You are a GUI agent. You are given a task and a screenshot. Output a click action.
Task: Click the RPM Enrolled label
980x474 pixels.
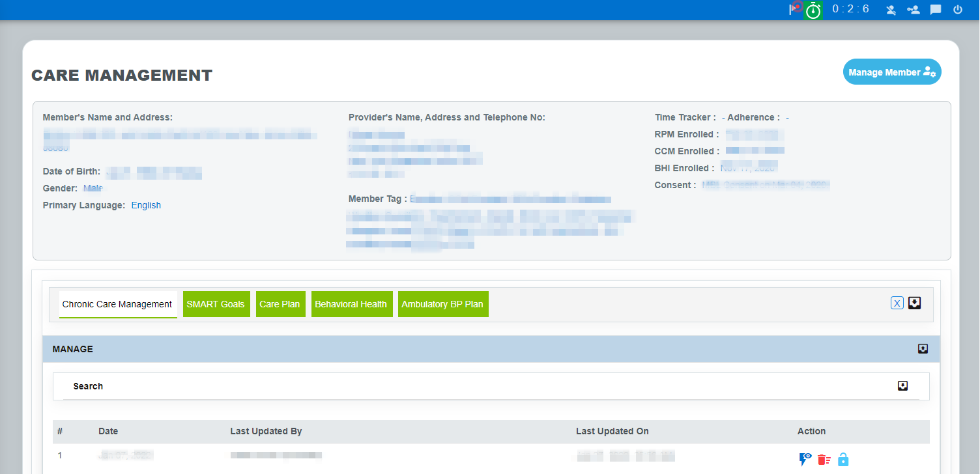tap(687, 134)
